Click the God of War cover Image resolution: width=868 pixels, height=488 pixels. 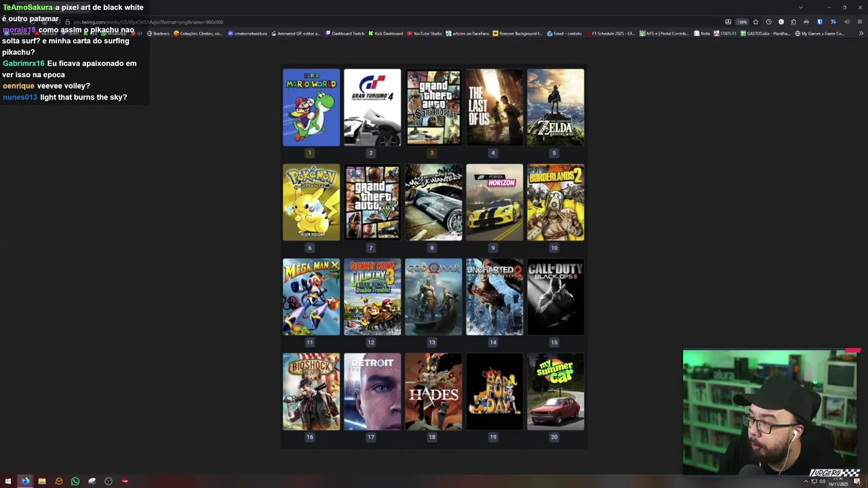click(433, 297)
